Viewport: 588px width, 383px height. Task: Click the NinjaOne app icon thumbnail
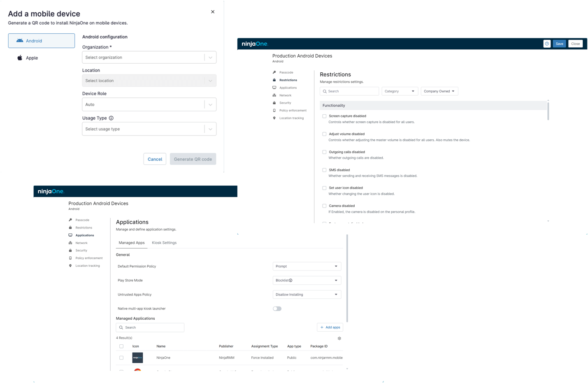coord(137,358)
